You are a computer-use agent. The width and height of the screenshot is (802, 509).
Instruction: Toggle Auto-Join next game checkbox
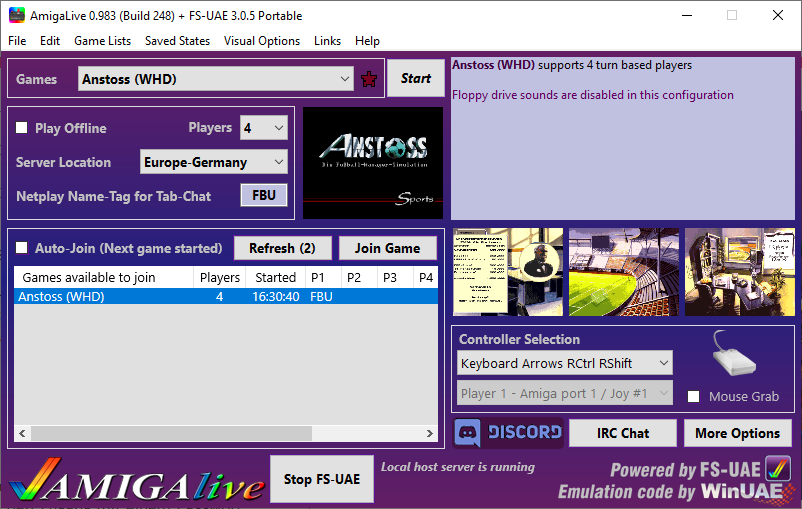(22, 248)
